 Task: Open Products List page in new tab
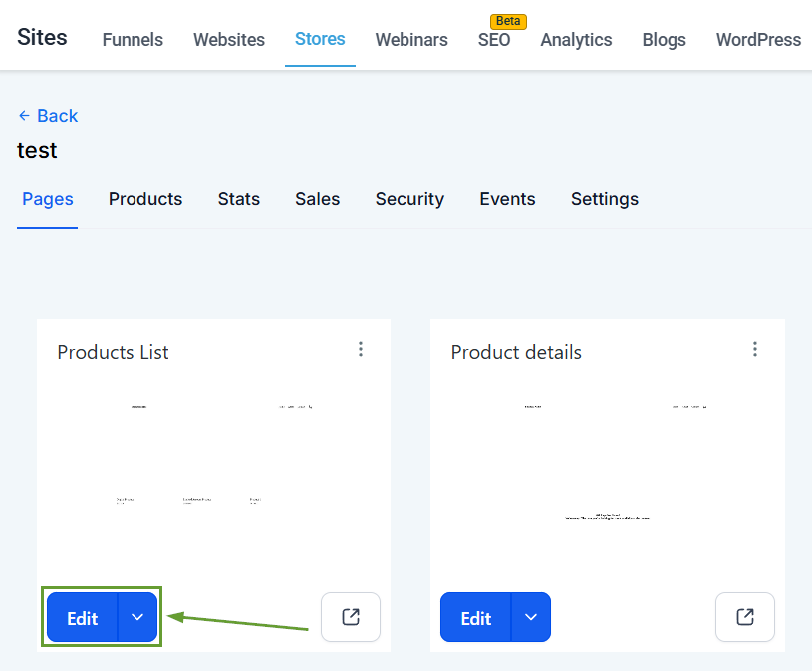click(x=351, y=617)
